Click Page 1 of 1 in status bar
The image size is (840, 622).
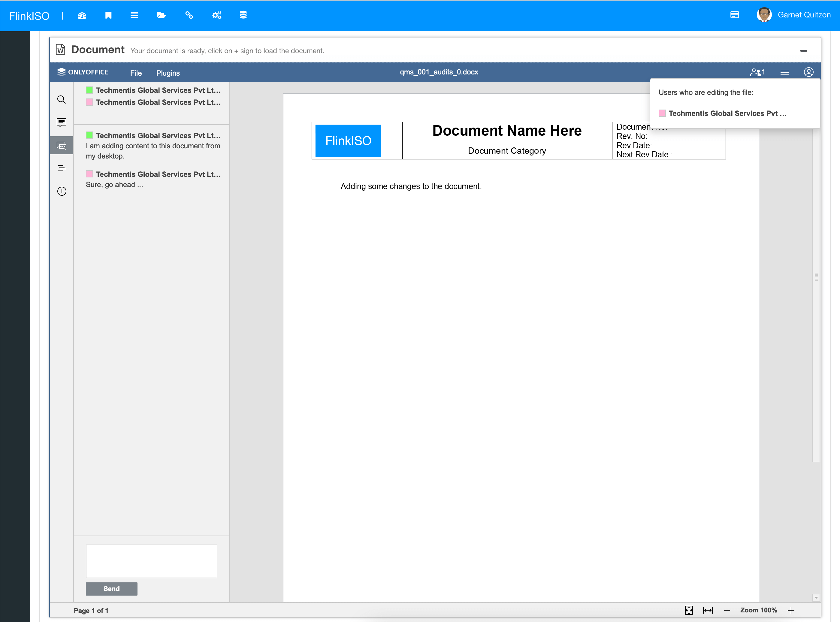[x=91, y=610]
